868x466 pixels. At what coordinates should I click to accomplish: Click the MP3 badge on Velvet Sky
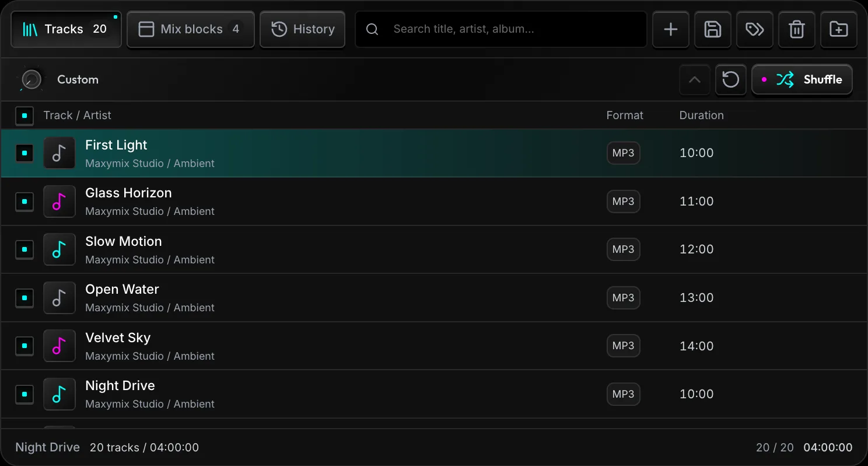click(624, 346)
